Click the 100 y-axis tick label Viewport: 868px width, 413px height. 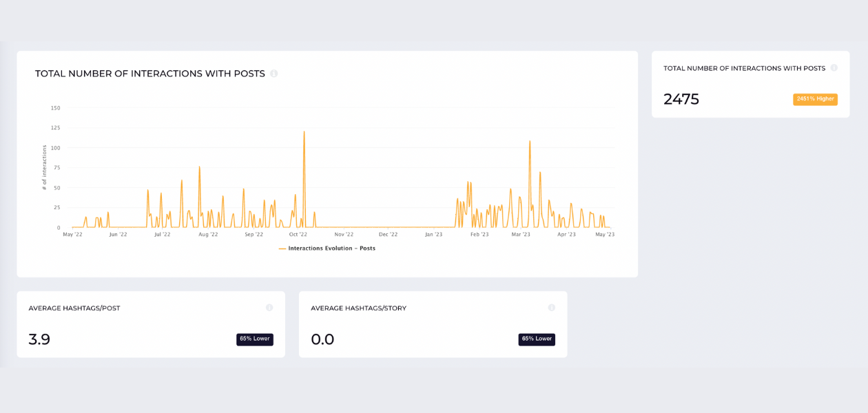(55, 148)
